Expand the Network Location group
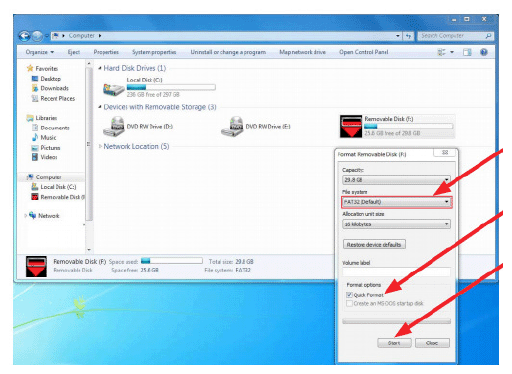Image resolution: width=512 pixels, height=374 pixels. (x=100, y=146)
